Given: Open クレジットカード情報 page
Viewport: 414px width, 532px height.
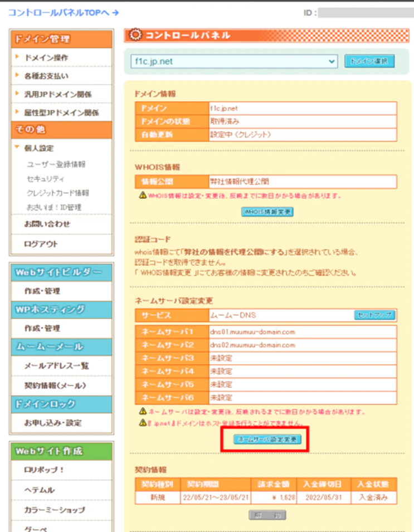Looking at the screenshot, I should (x=58, y=193).
